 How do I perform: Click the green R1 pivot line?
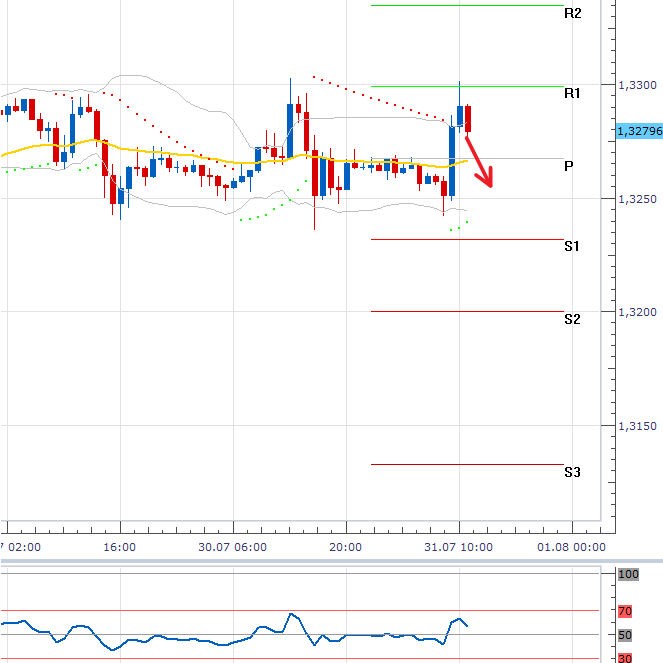467,86
